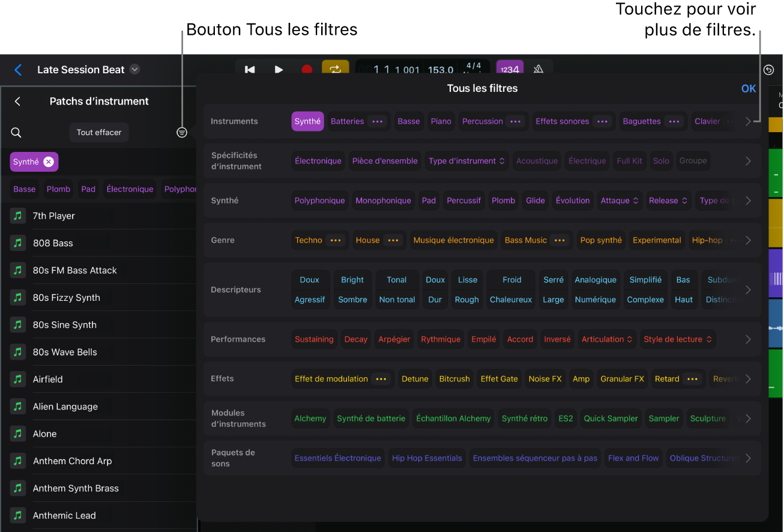Click OK to confirm filters
This screenshot has width=784, height=532.
coord(748,88)
